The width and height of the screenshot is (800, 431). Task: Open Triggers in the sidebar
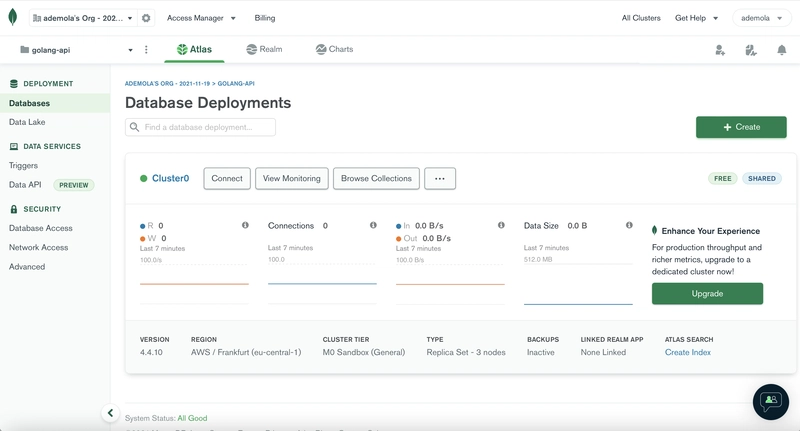pyautogui.click(x=23, y=166)
